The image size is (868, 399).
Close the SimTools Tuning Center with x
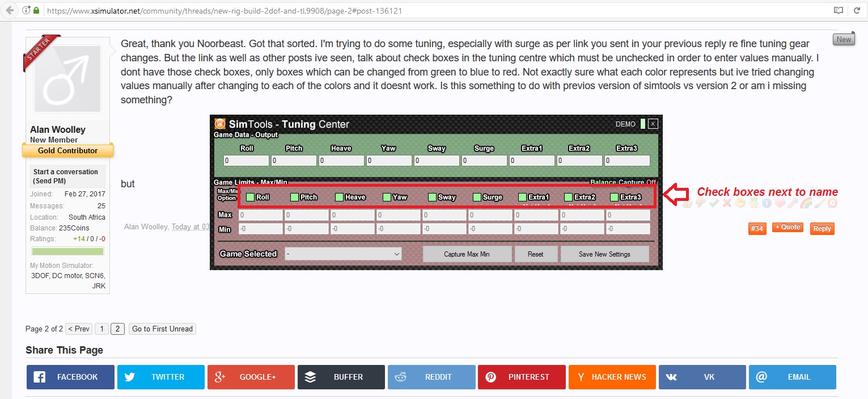coord(653,124)
